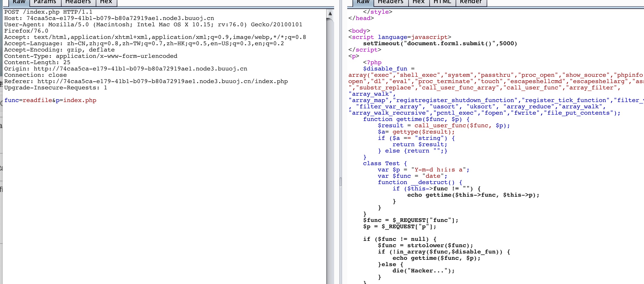Click the 'setTimeout("document.form1.submit()",5000)' line
Screen dimensions: 644x284
click(x=440, y=44)
